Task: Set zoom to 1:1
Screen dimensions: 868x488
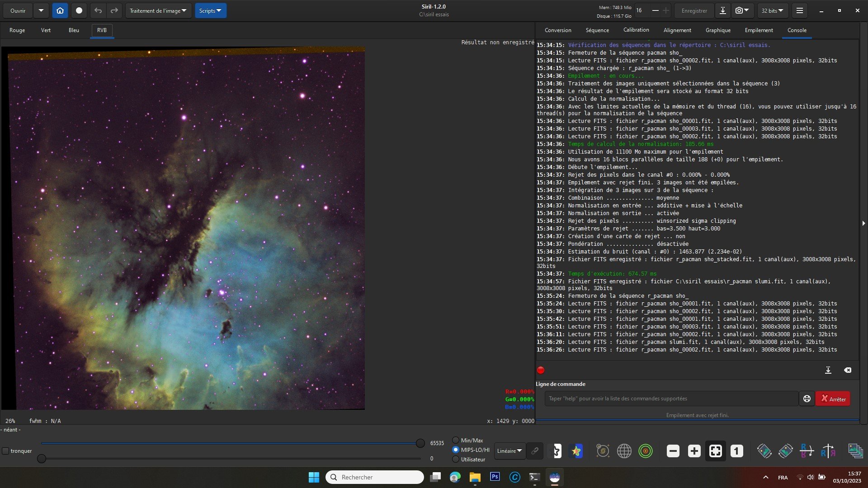Action: coord(737,451)
